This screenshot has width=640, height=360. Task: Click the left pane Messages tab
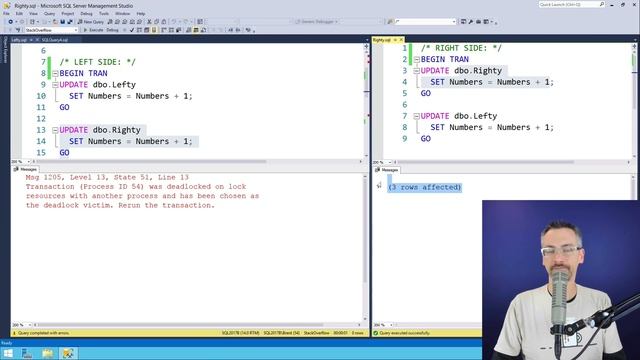[x=26, y=169]
